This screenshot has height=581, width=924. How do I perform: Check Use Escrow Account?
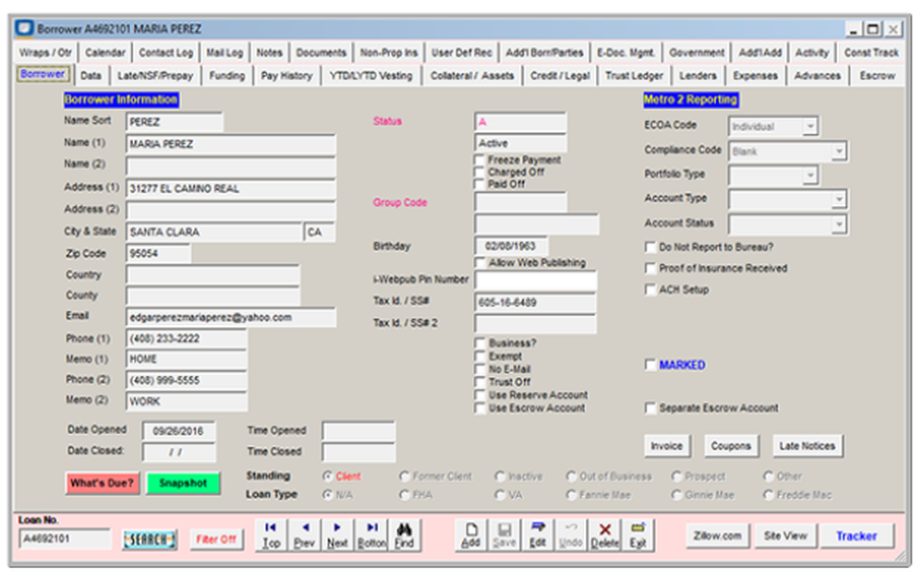(480, 407)
